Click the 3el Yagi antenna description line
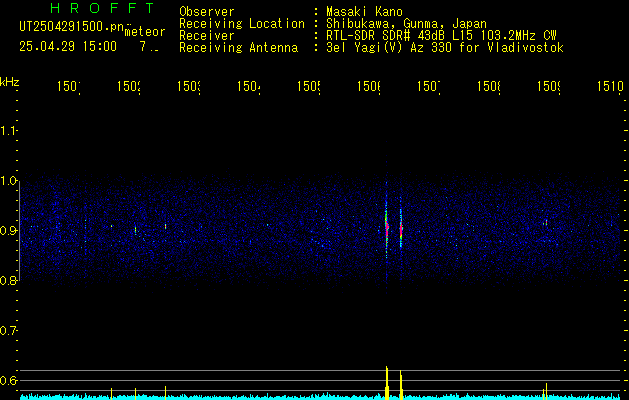Viewport: 629px width, 400px height. (445, 48)
